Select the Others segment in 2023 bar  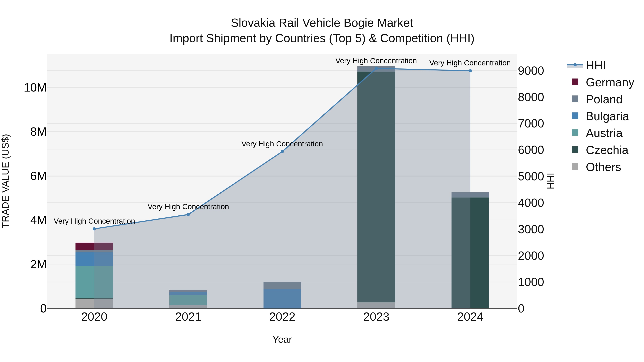click(x=376, y=305)
